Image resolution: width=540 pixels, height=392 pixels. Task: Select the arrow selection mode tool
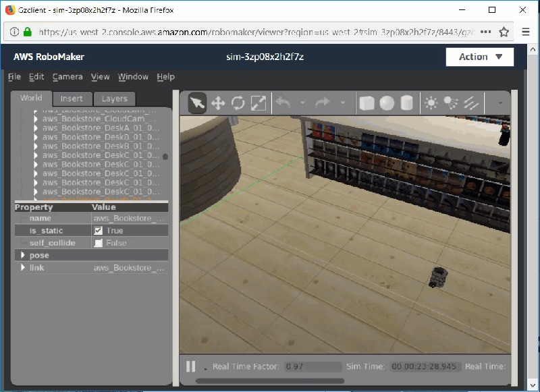pos(197,103)
